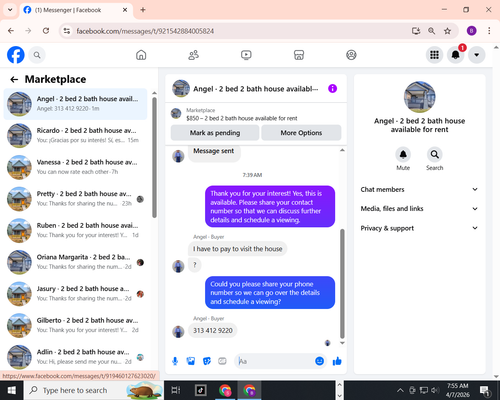Click the message text input field
Viewport: 500px width, 400px height.
click(x=275, y=361)
